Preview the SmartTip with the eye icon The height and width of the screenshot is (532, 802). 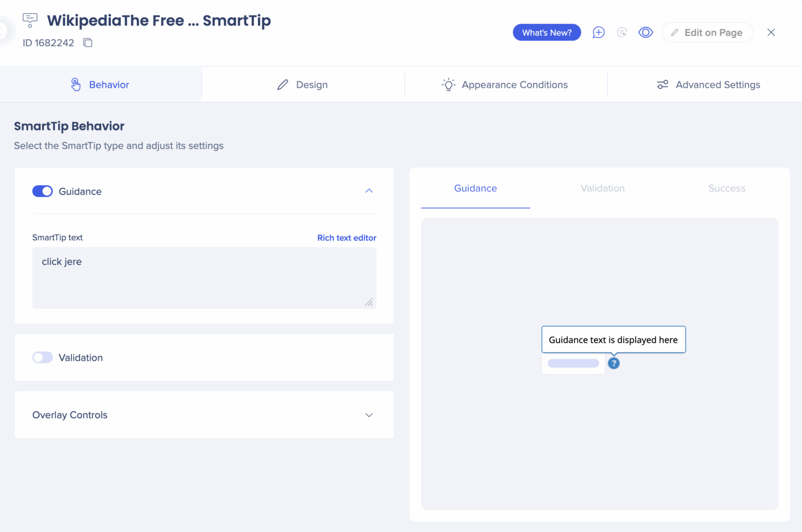(x=646, y=32)
